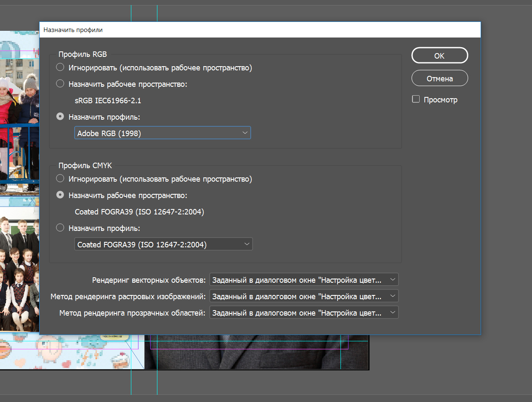Confirm profile assignment with OK button
The image size is (532, 402).
pyautogui.click(x=439, y=56)
